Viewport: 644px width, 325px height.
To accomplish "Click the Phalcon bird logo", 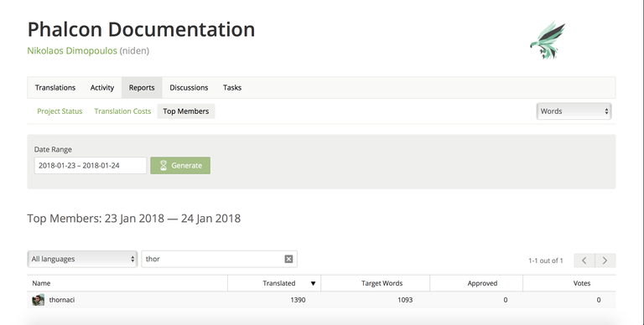I will click(548, 40).
